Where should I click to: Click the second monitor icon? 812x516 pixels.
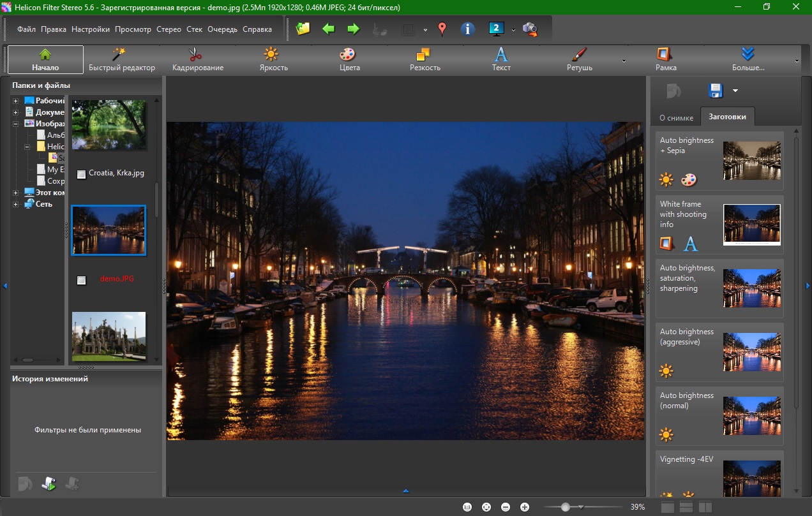click(497, 29)
